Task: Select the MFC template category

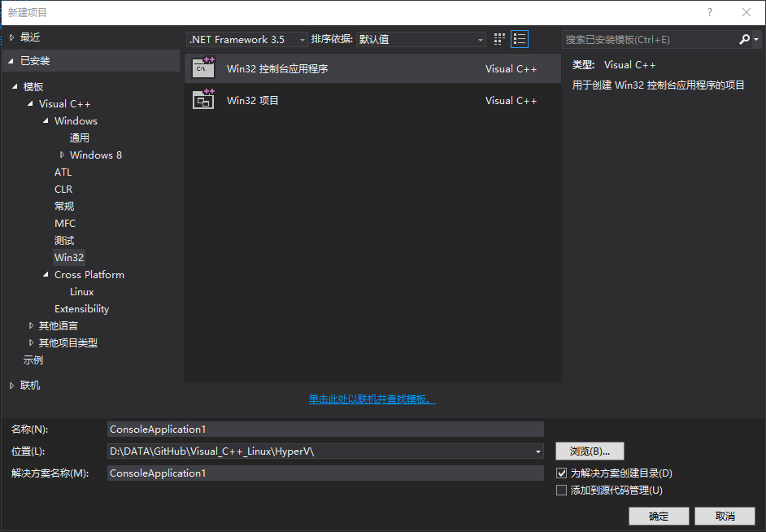Action: point(65,223)
